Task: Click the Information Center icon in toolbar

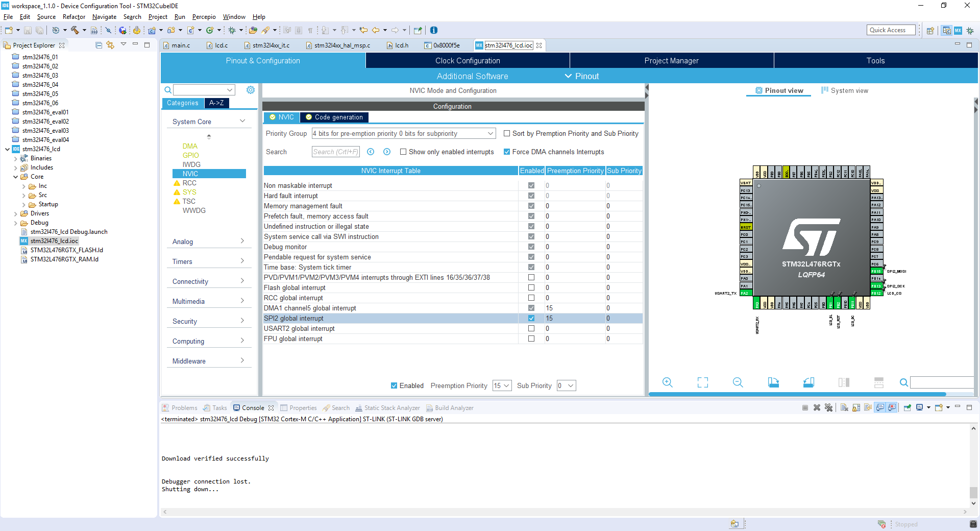Action: (434, 30)
